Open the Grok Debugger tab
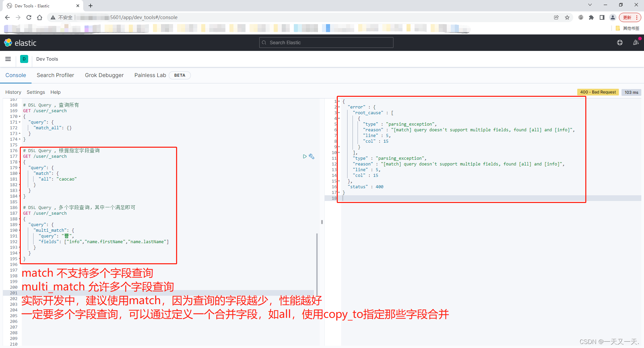The image size is (644, 348). [x=104, y=75]
